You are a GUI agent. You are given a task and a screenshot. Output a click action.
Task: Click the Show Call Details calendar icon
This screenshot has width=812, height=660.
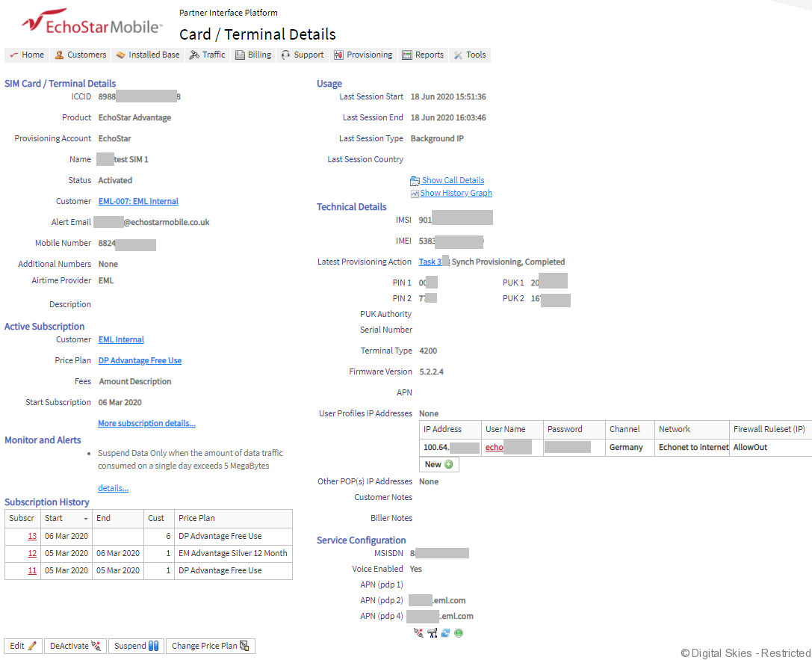point(415,181)
